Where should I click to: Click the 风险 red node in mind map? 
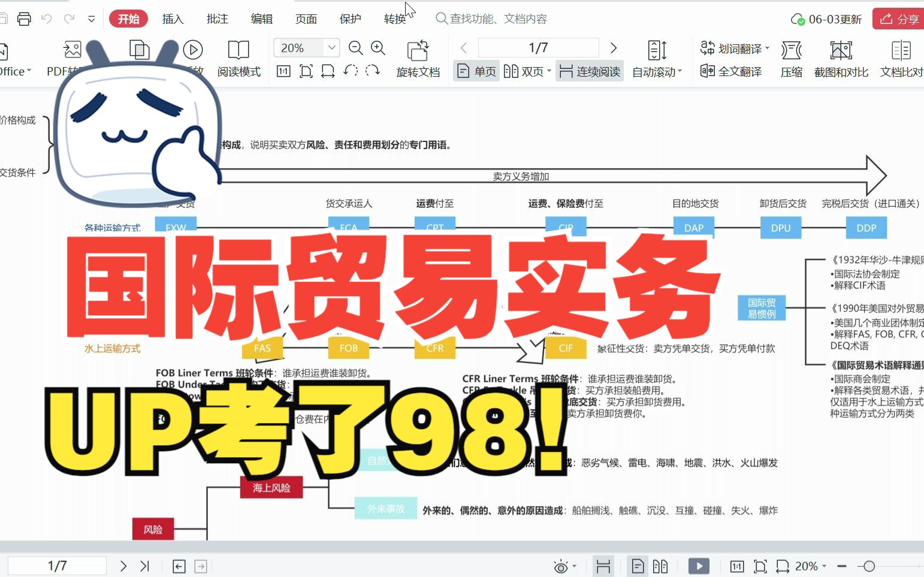tap(153, 530)
